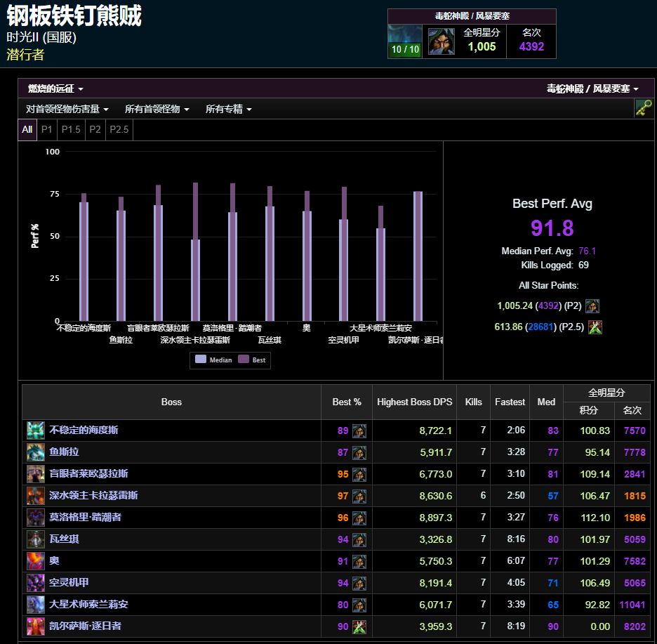Click the spec icon in 奥 row

[x=359, y=561]
